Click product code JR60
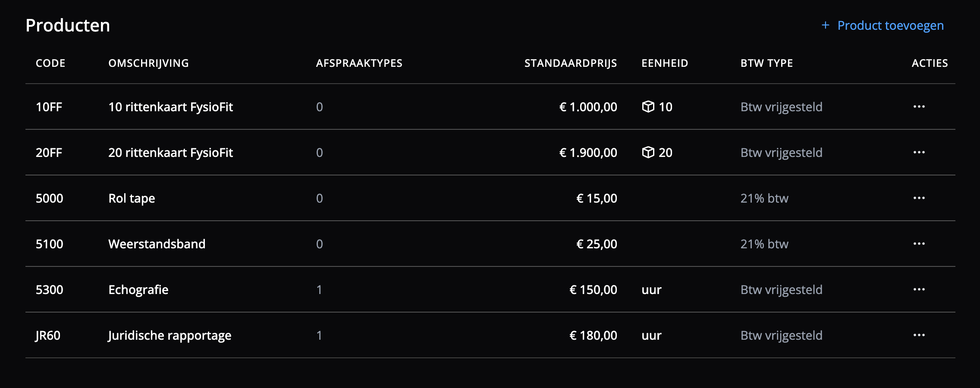 coord(48,335)
